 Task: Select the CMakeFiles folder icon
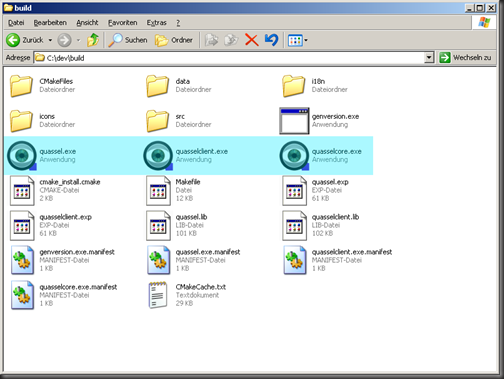tap(21, 86)
